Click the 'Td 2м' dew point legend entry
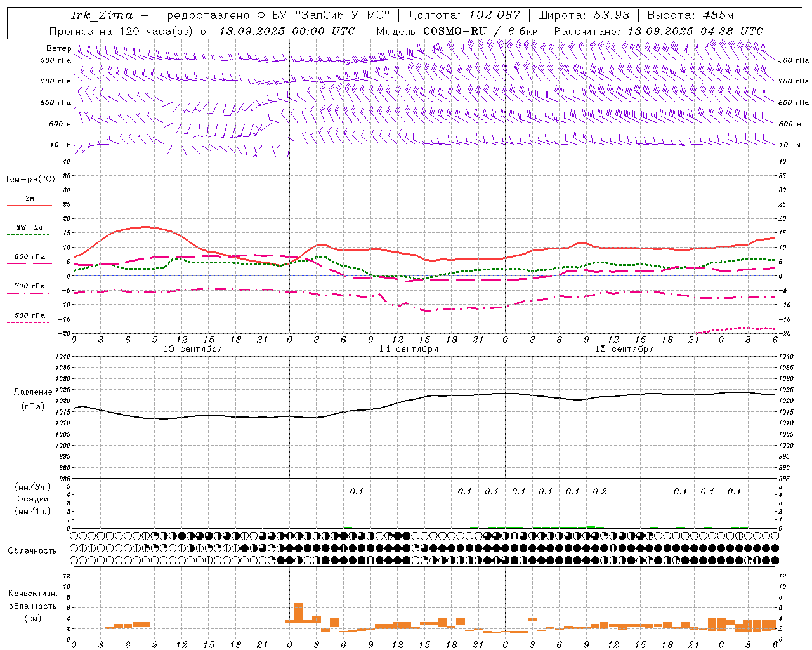812x650 pixels. 30,227
